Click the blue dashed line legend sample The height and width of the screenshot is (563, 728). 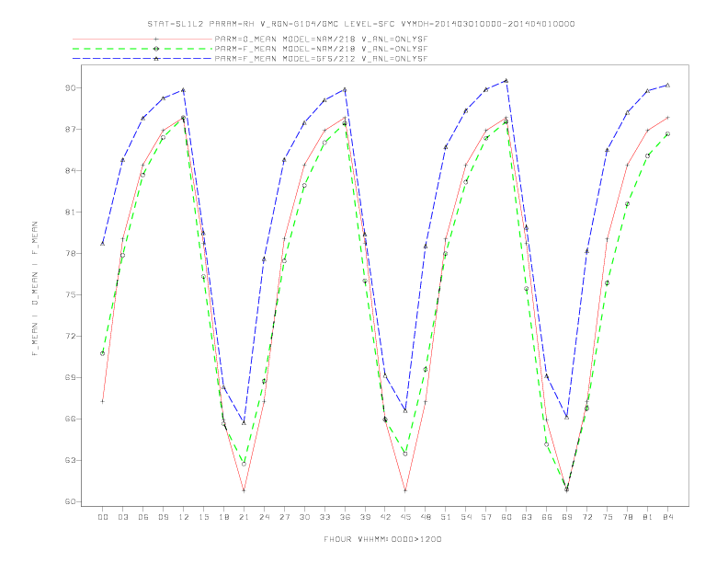point(142,59)
